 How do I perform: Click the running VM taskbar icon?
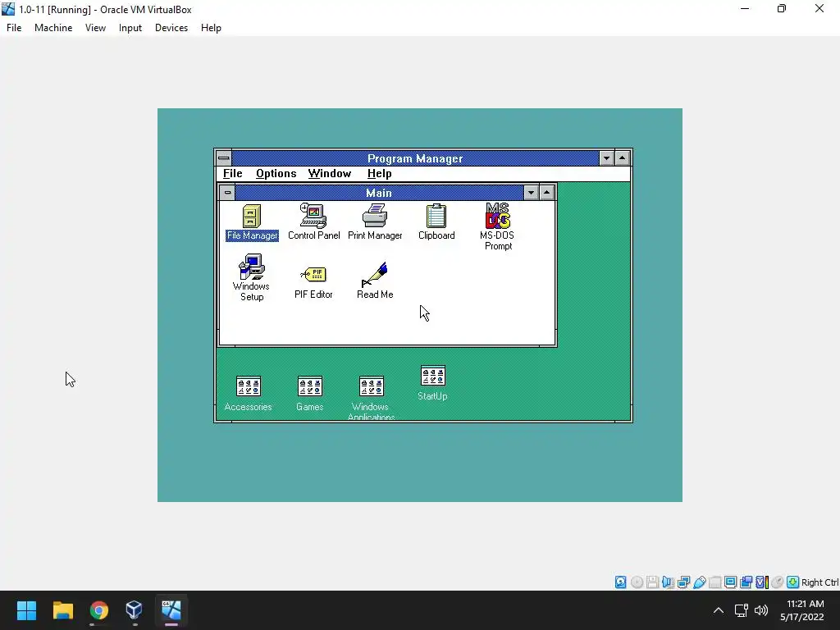tap(171, 610)
